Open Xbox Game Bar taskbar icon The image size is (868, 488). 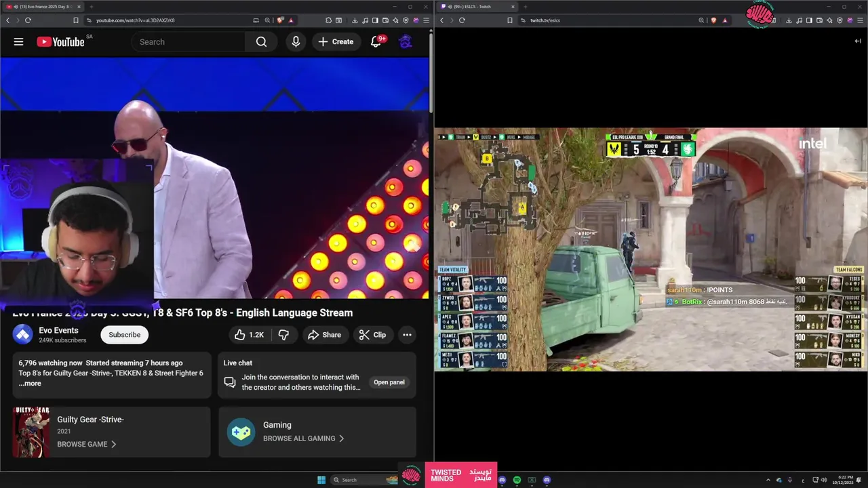tap(532, 480)
